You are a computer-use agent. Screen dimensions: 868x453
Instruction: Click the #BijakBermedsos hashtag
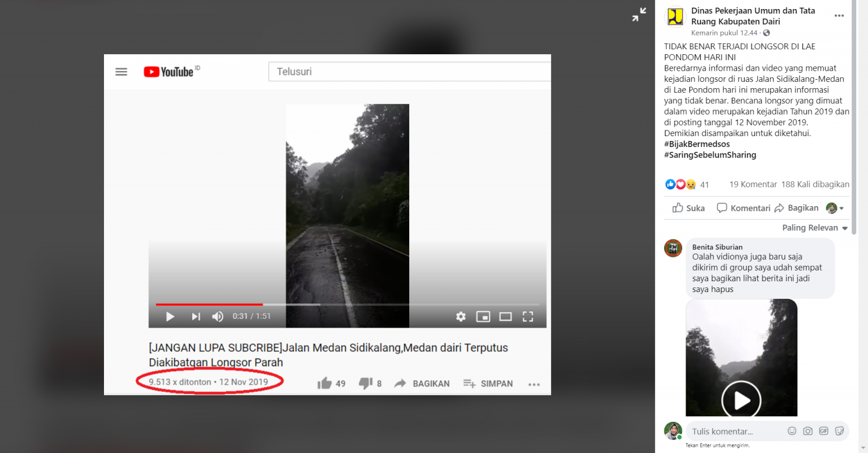click(697, 144)
